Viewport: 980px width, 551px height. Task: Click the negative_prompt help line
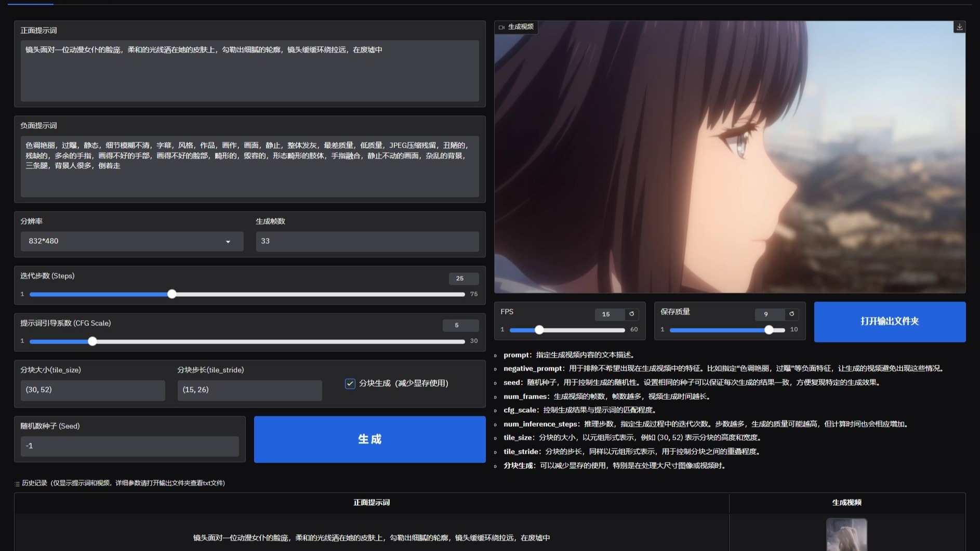click(724, 369)
